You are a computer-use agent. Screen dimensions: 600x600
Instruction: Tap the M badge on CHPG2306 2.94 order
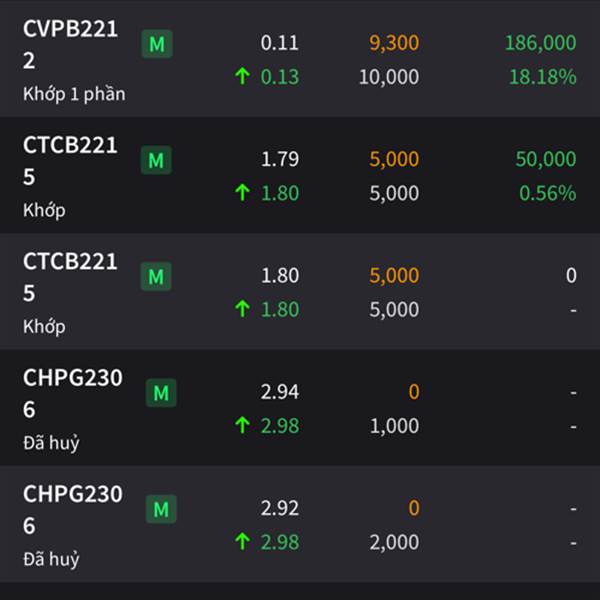point(161,393)
